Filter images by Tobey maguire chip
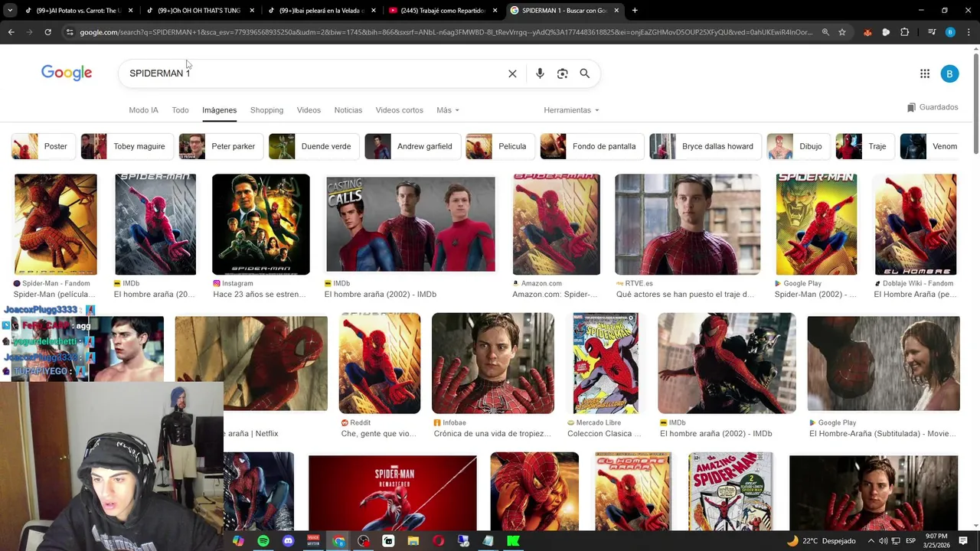 [x=126, y=146]
